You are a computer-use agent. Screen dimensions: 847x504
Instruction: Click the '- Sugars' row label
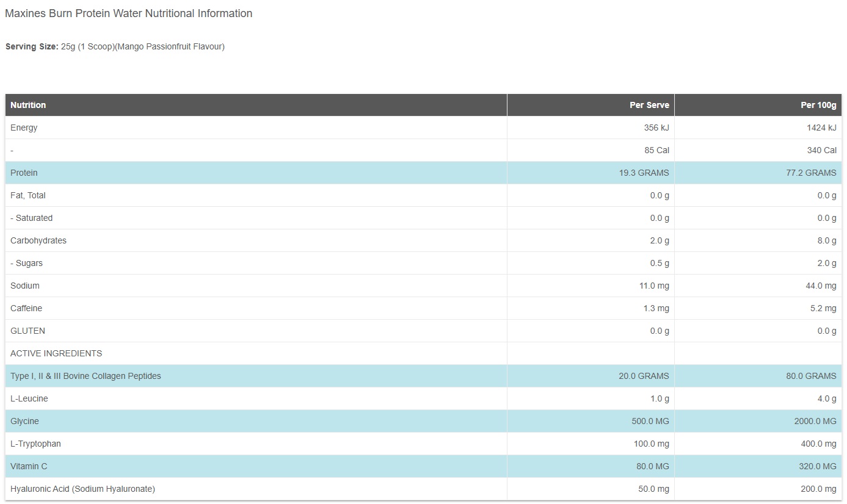[x=26, y=263]
